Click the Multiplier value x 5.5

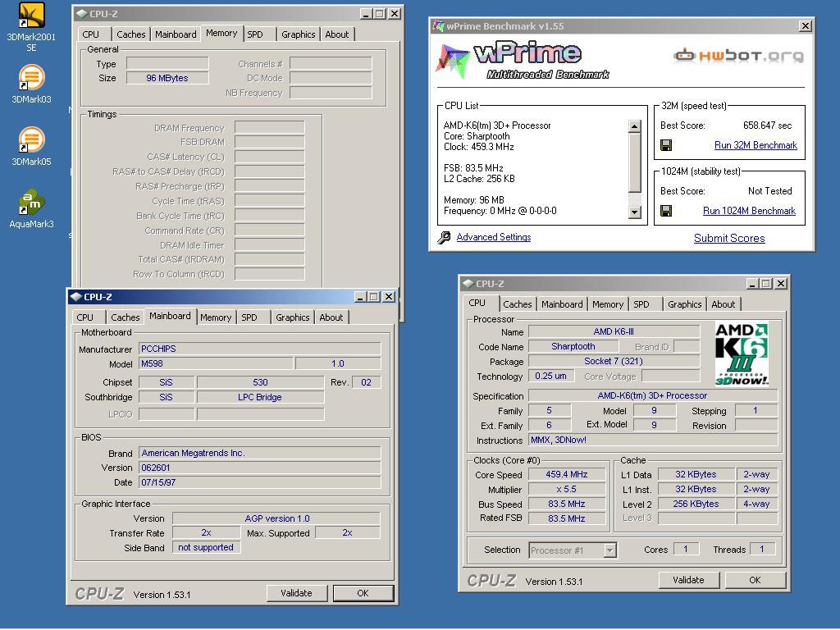tap(567, 490)
